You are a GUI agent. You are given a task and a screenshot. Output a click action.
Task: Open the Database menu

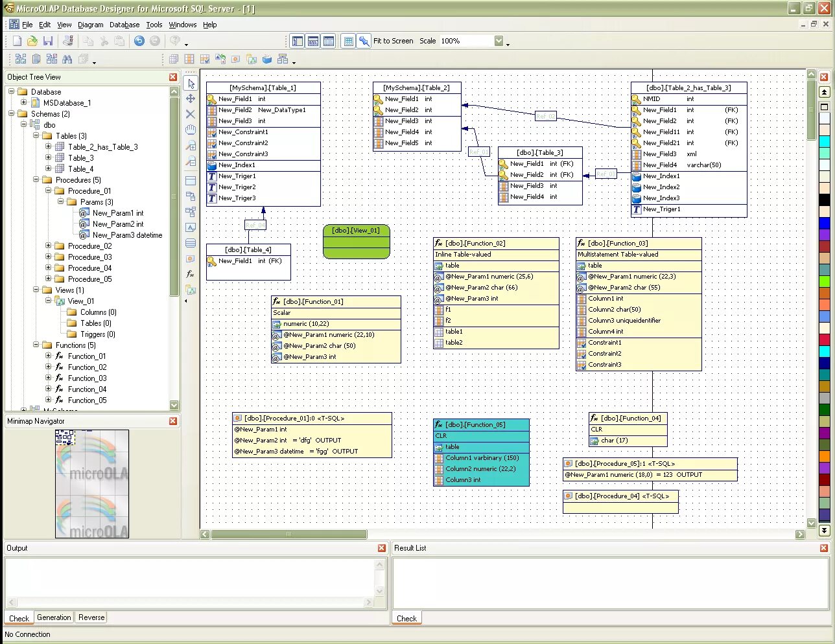click(x=124, y=25)
